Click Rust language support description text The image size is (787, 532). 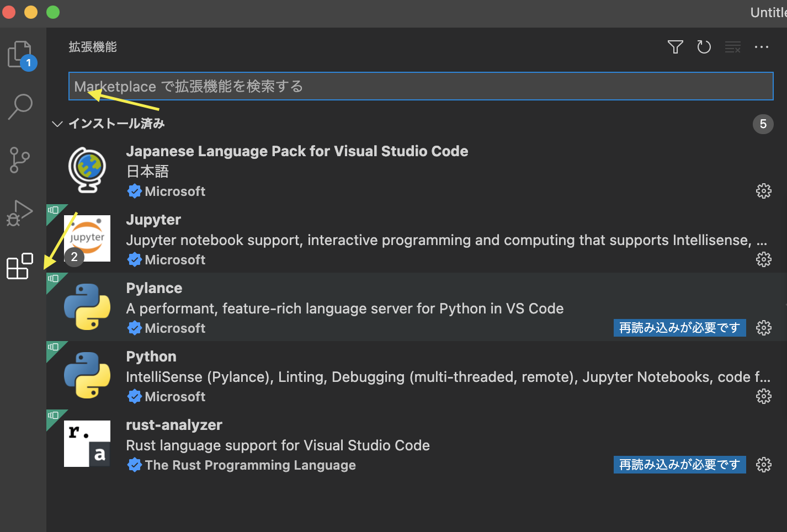coord(278,445)
